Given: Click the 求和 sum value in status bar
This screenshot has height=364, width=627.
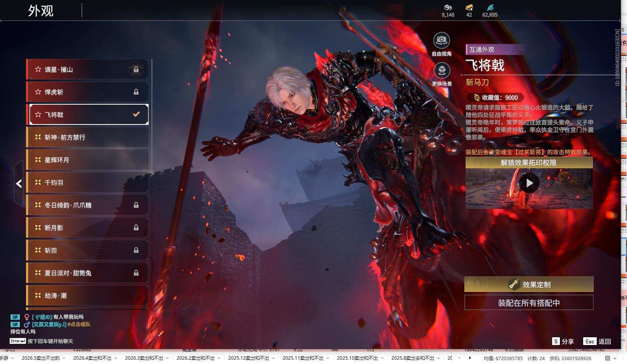Looking at the screenshot, I should click(x=570, y=358).
